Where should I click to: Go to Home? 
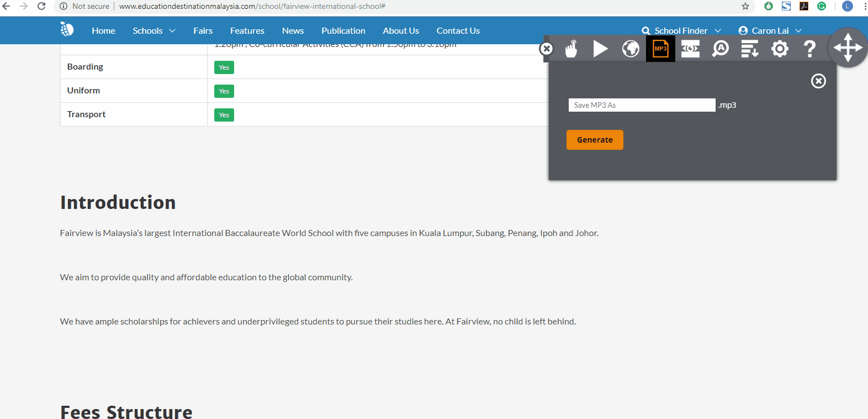103,30
